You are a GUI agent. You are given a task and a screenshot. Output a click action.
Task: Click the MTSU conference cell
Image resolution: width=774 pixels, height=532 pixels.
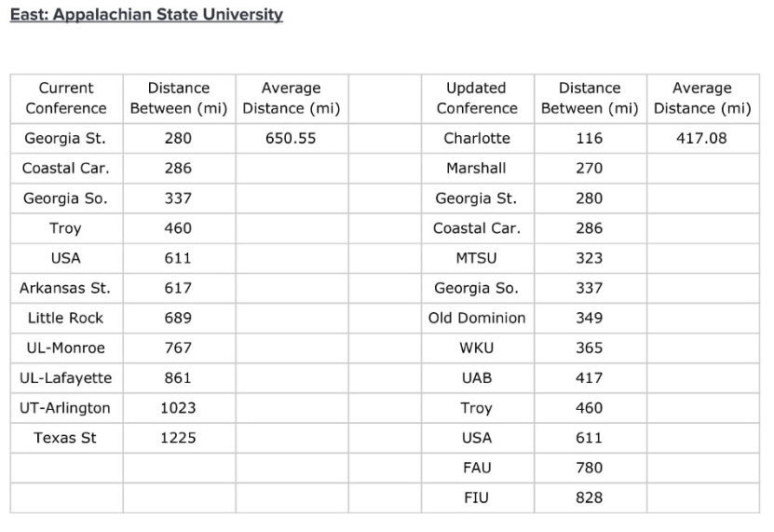click(477, 258)
